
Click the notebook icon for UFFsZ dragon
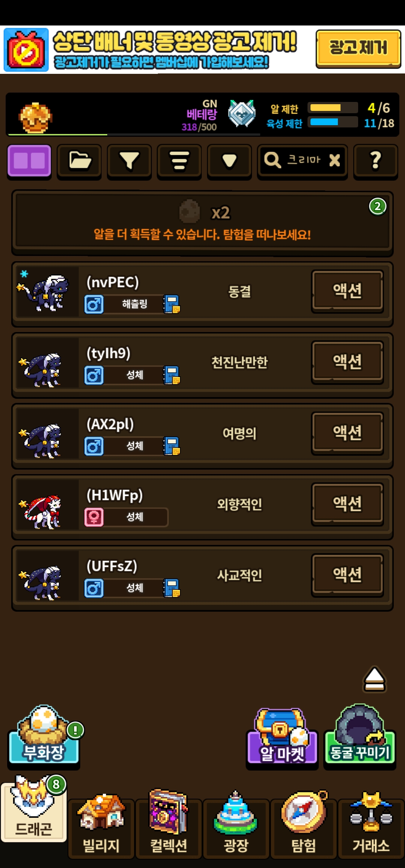172,588
